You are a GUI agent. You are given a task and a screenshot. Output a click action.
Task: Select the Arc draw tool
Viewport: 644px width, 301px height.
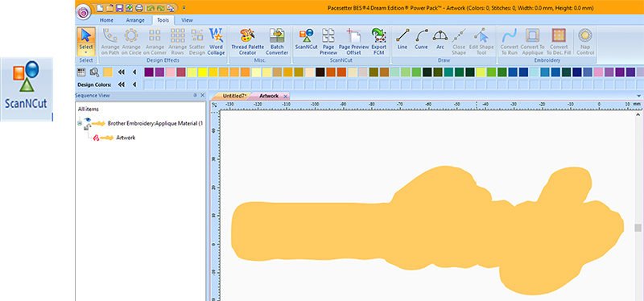click(440, 39)
